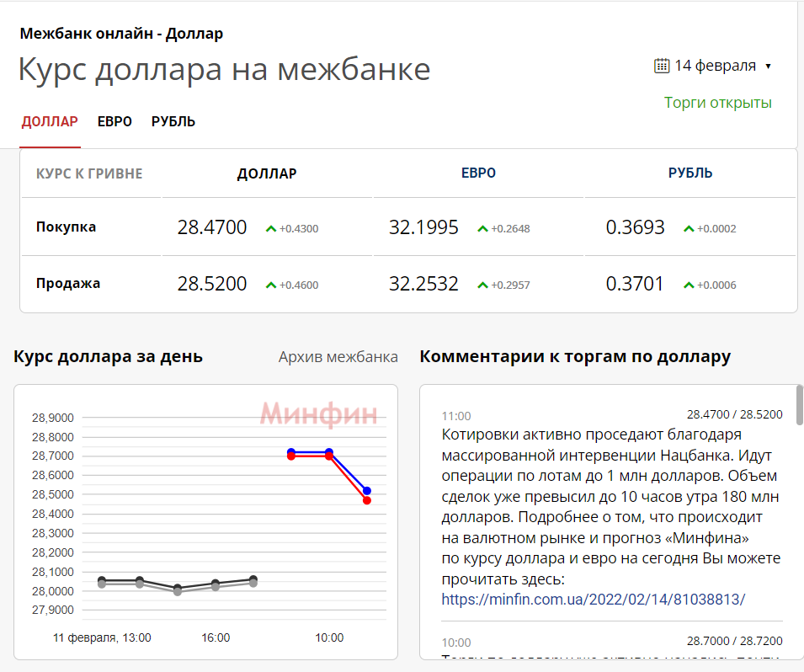Click the red endpoint dot on the chart
The width and height of the screenshot is (804, 672).
pos(367,501)
